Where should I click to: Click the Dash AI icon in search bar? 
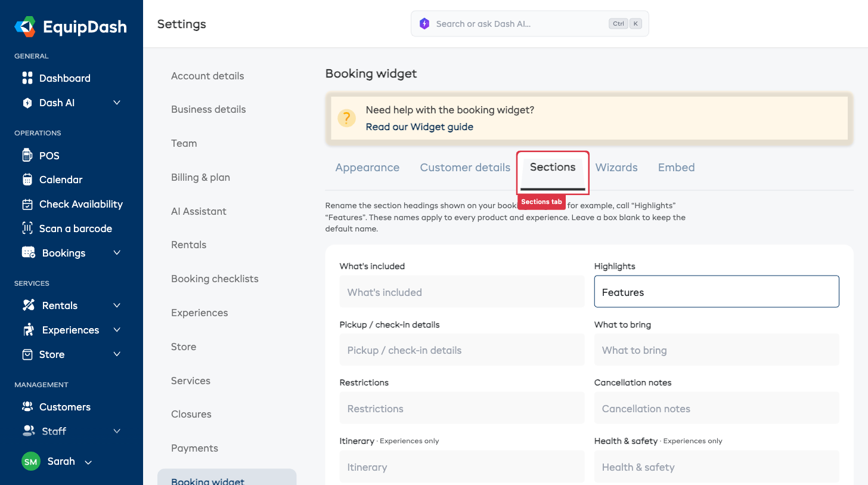(424, 24)
